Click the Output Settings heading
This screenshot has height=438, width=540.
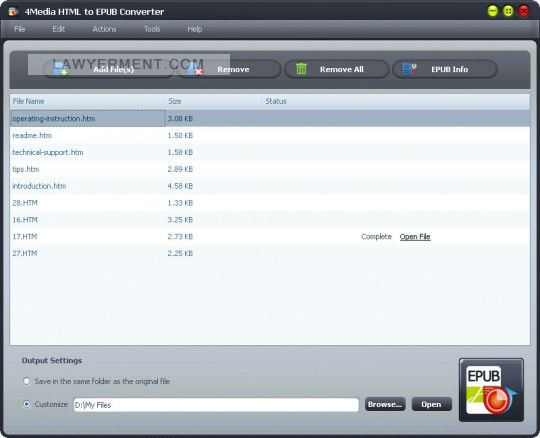[52, 361]
